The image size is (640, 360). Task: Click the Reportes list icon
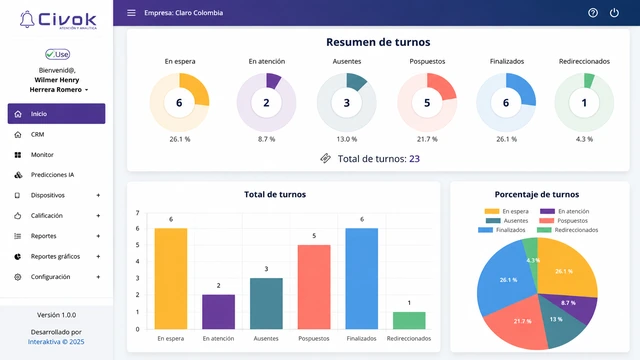tap(18, 236)
